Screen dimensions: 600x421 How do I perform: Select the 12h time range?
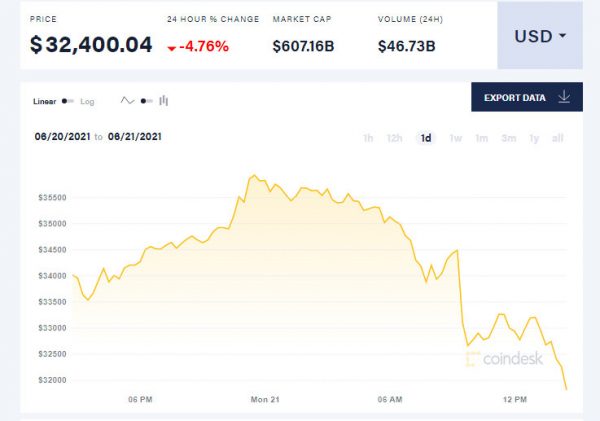point(396,138)
